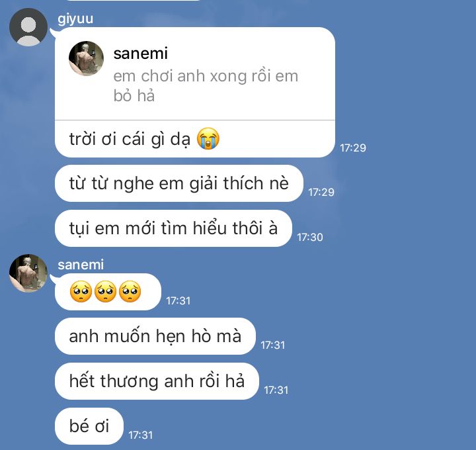Click the 'bé ơi' message bubble
Screen dimensions: 476x450
pos(89,426)
